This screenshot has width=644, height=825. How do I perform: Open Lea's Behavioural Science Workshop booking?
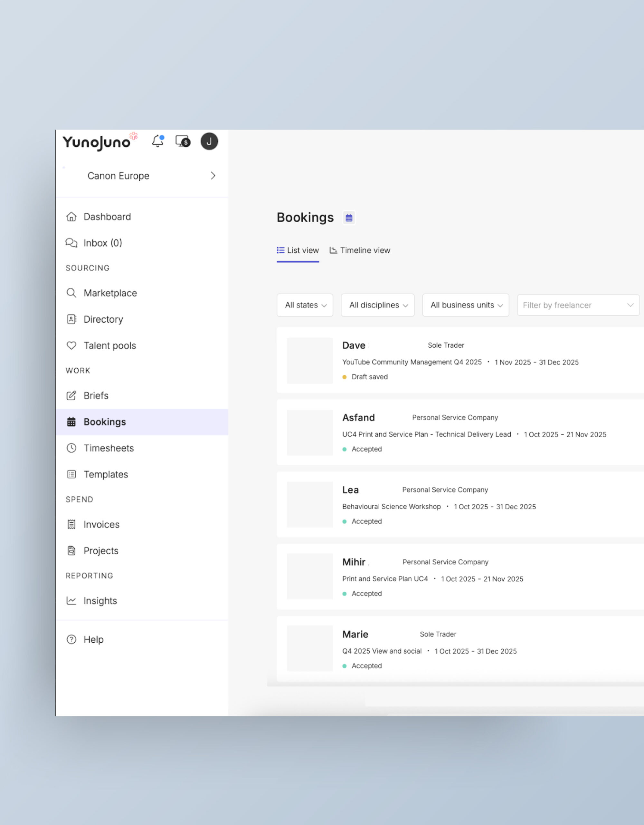click(x=391, y=507)
